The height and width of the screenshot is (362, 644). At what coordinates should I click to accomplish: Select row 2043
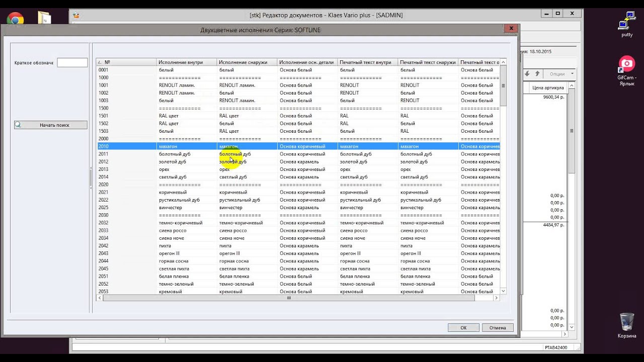coord(298,253)
